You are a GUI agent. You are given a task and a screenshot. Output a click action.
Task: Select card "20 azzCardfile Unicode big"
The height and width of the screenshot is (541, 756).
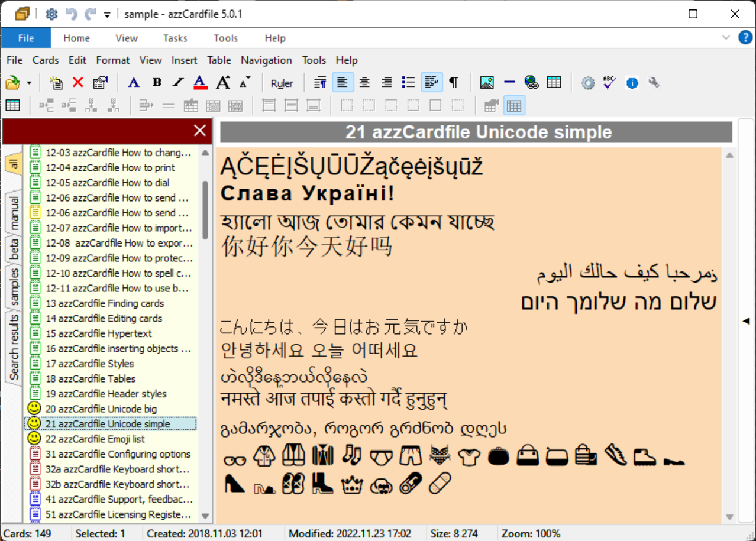(x=101, y=409)
